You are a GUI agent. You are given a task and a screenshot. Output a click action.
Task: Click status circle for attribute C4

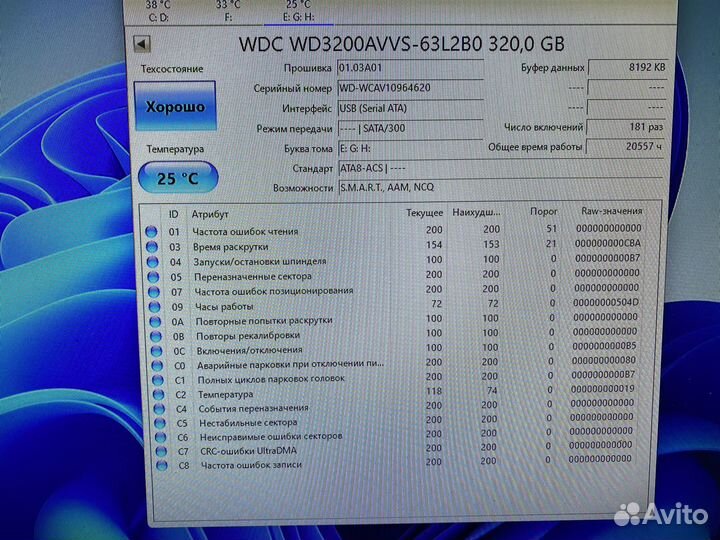click(159, 409)
